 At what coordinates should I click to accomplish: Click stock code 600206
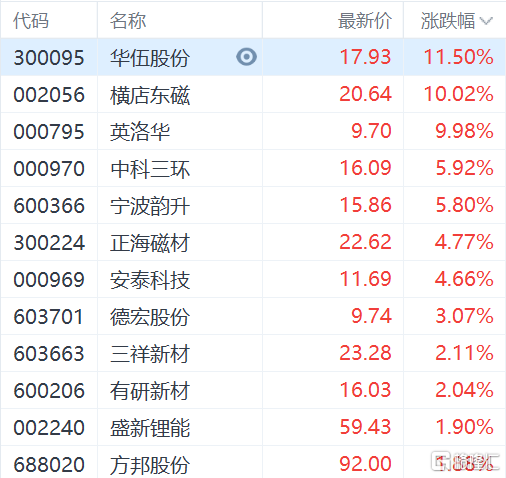click(49, 390)
